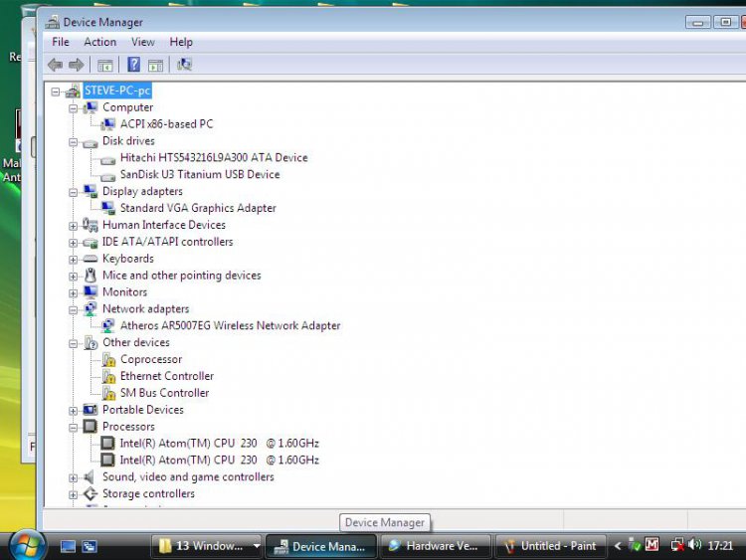Select SanDisk U3 Titanium USB Device text
The width and height of the screenshot is (746, 560).
[200, 175]
